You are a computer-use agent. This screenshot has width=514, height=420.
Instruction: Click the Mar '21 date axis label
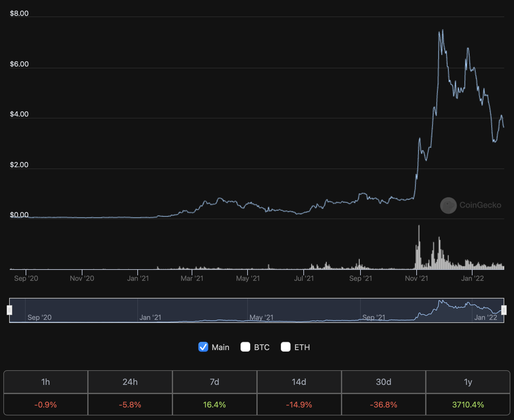(192, 278)
